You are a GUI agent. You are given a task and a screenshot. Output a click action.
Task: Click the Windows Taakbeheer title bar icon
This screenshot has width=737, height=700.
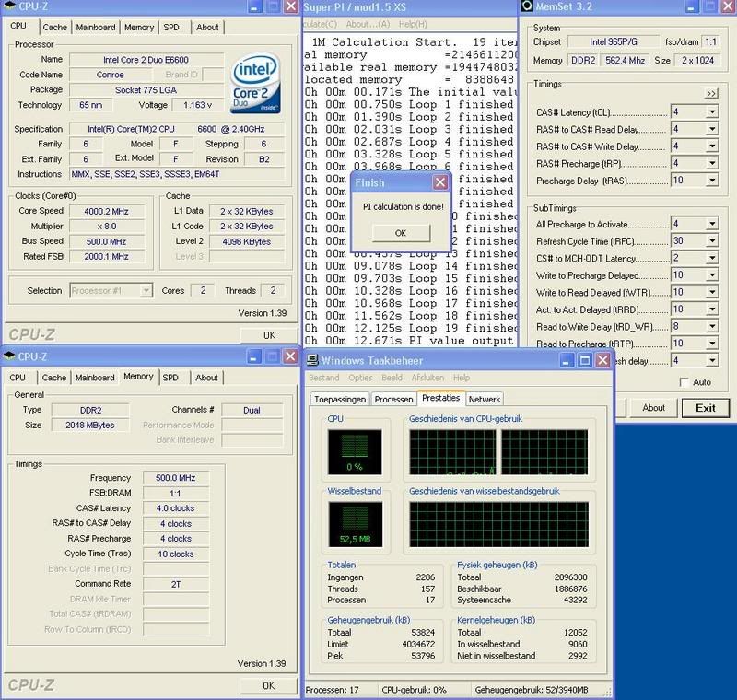click(x=312, y=360)
